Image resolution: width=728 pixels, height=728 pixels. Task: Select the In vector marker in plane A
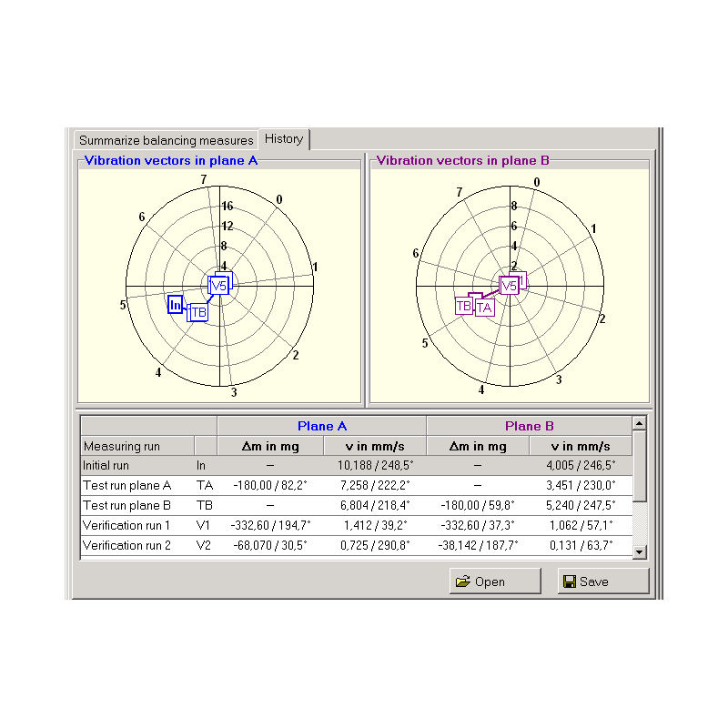coord(175,305)
